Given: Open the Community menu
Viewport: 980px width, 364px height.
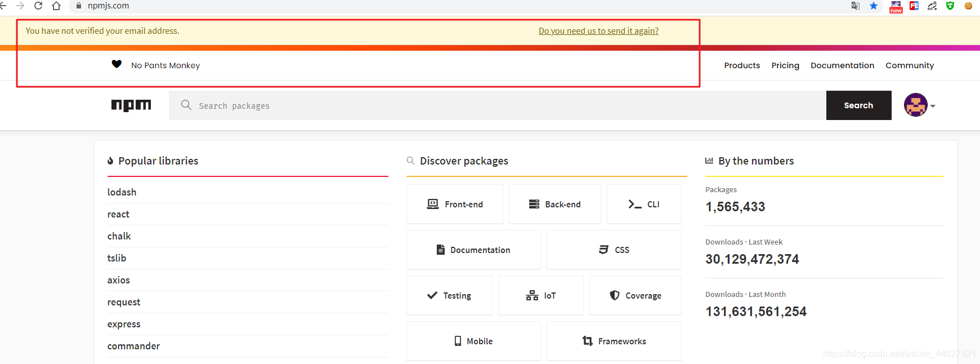Looking at the screenshot, I should pyautogui.click(x=910, y=65).
